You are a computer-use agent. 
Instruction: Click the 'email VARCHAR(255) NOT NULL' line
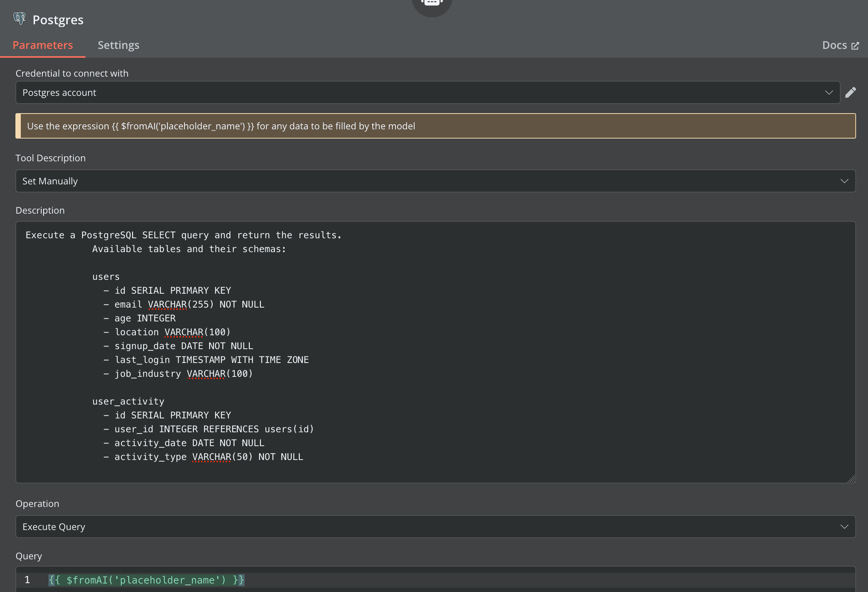[x=184, y=304]
